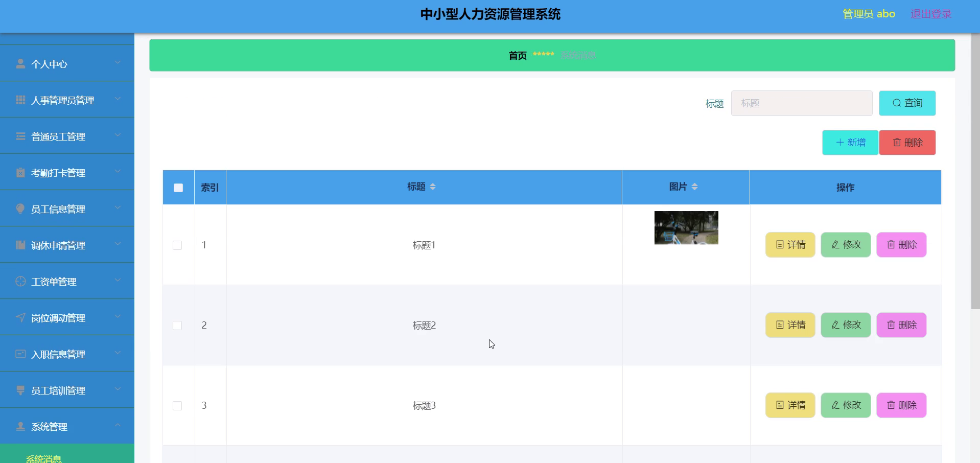The width and height of the screenshot is (980, 463).
Task: Click the 调休申请管理 book icon
Action: (x=20, y=245)
